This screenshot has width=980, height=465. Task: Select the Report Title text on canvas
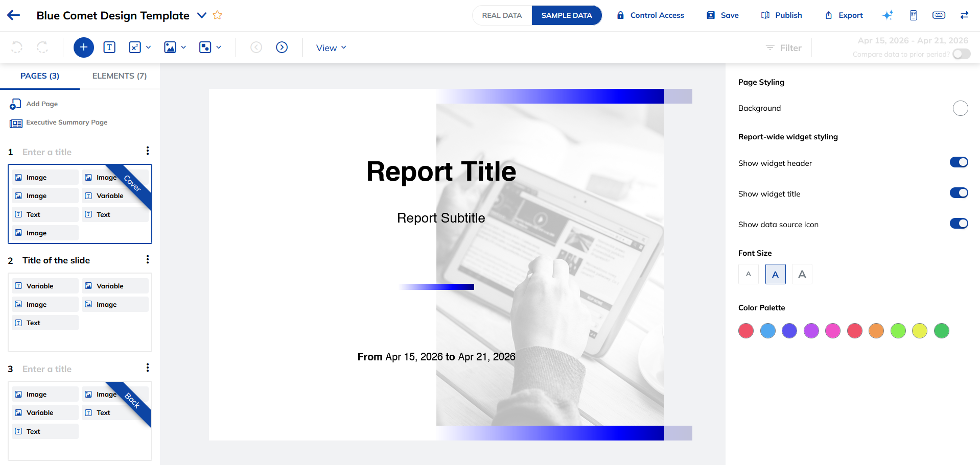[x=441, y=172]
